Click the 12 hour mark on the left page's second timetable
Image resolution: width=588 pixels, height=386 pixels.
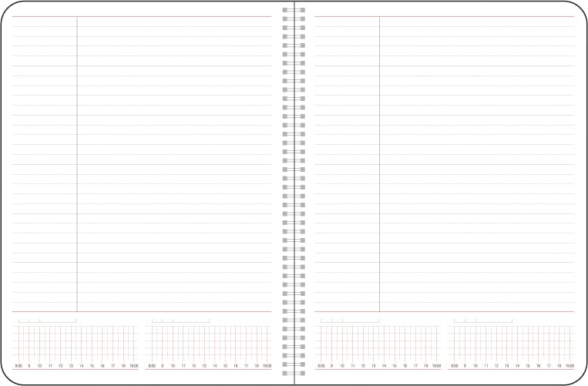tap(193, 365)
